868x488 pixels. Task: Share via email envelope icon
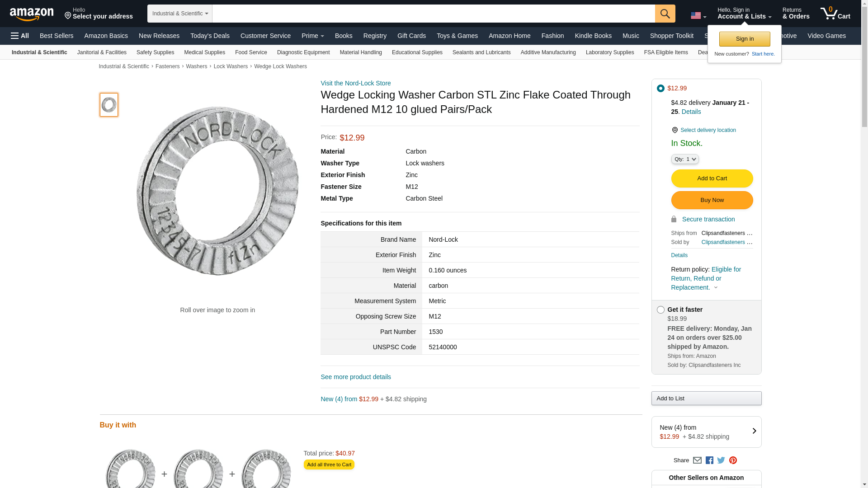(x=697, y=460)
